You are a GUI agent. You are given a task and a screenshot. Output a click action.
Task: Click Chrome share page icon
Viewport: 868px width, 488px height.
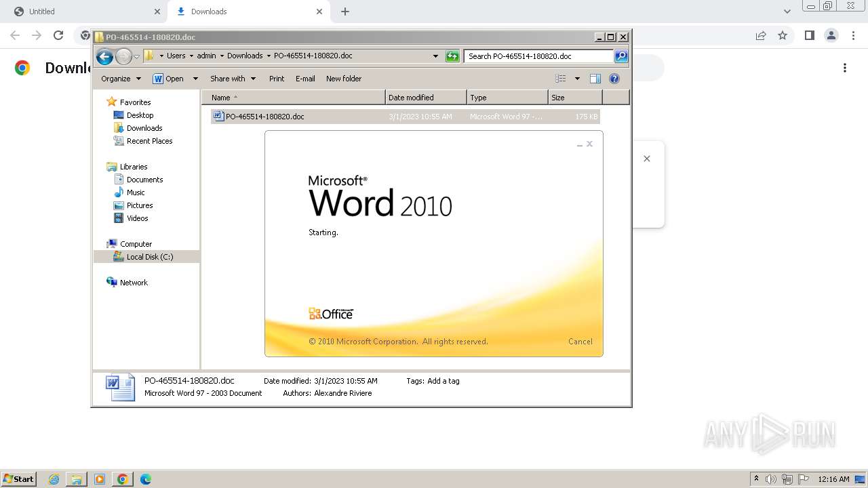pos(761,35)
